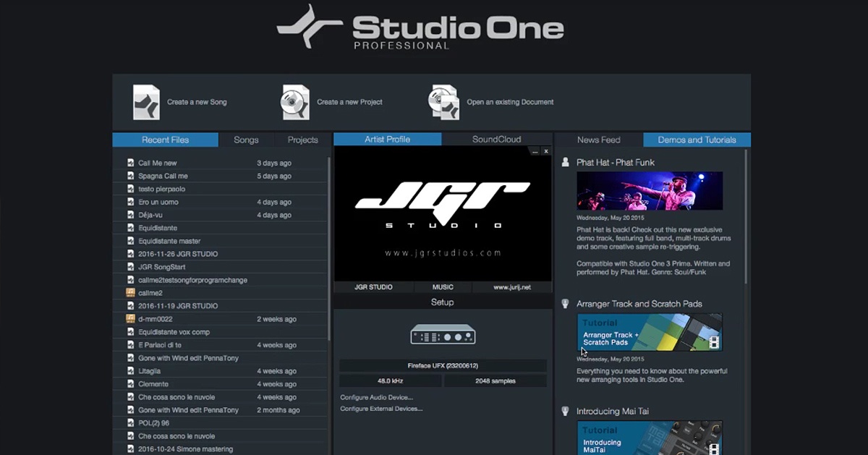The width and height of the screenshot is (868, 455).
Task: Click the Create a new Project disc icon
Action: pyautogui.click(x=295, y=102)
